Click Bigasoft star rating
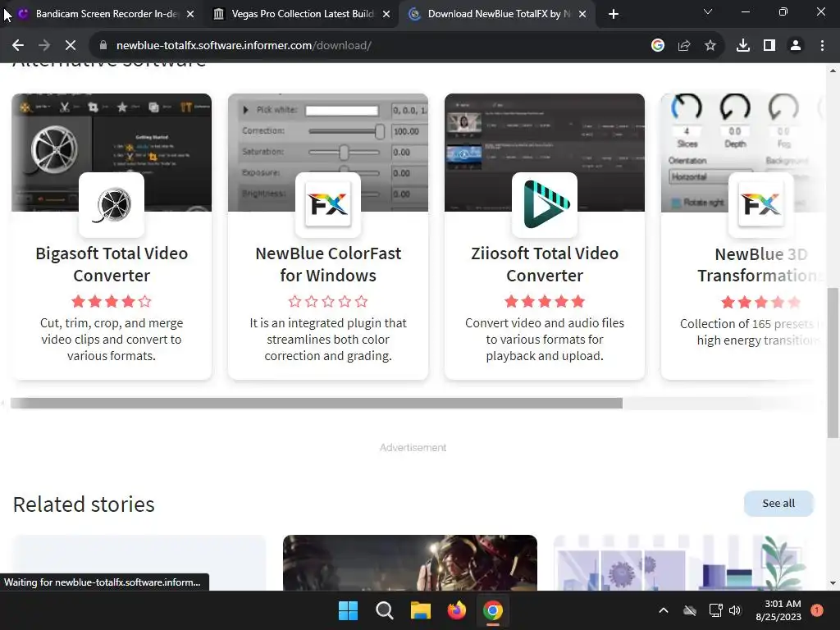840x630 pixels. pos(112,302)
